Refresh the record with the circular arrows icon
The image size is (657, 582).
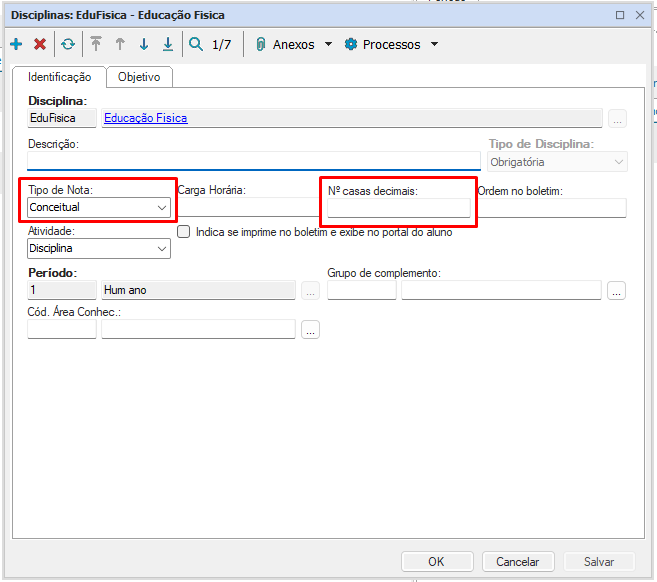[68, 44]
